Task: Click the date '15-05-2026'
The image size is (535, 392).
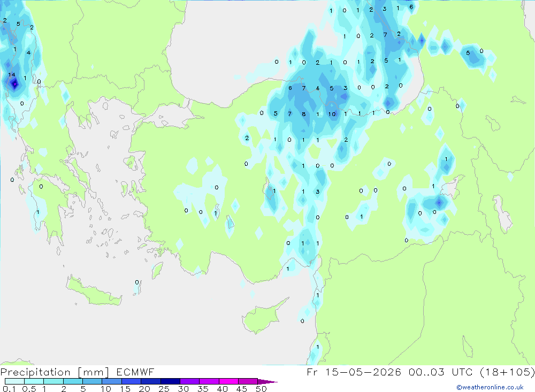Action: click(x=363, y=372)
